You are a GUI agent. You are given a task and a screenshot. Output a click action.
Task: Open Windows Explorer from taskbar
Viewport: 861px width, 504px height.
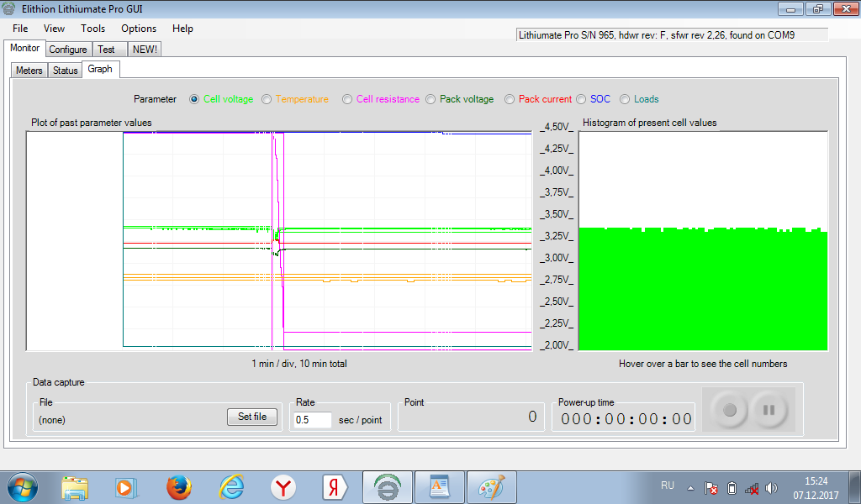click(75, 487)
